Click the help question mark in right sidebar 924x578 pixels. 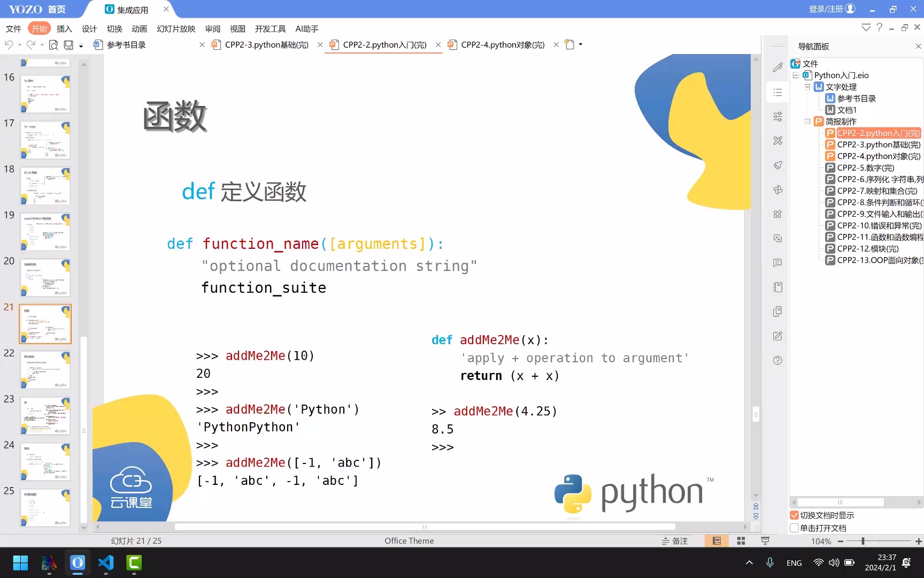pos(777,360)
